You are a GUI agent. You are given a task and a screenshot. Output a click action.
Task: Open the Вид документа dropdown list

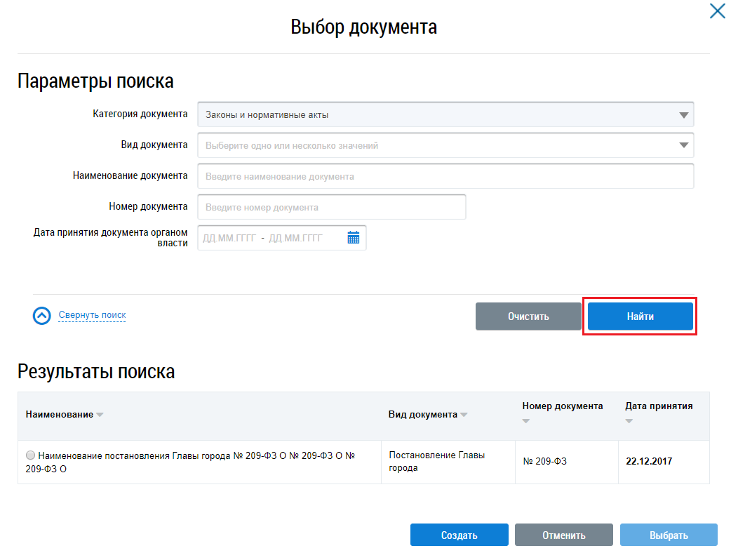[x=684, y=145]
